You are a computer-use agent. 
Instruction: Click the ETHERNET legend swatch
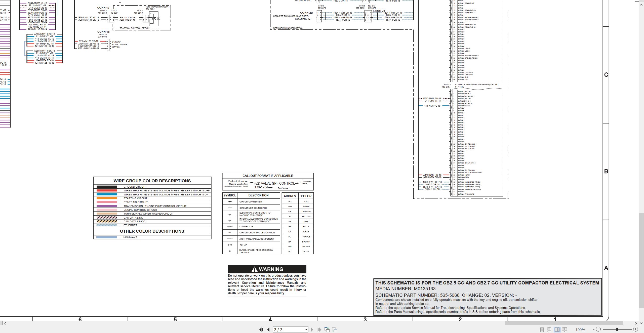[107, 225]
